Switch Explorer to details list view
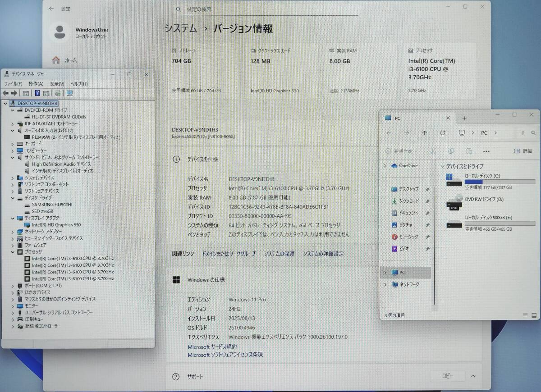Viewport: 541px width, 392px height. tap(525, 315)
